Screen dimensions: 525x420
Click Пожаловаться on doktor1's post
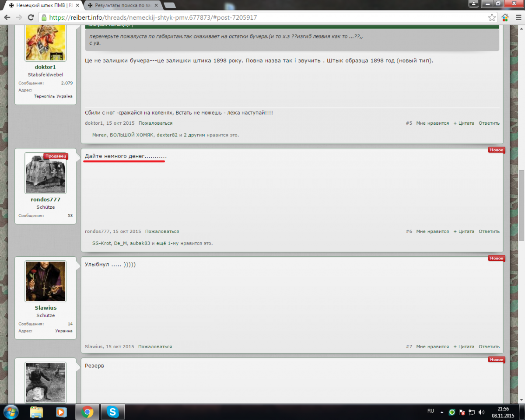[155, 123]
